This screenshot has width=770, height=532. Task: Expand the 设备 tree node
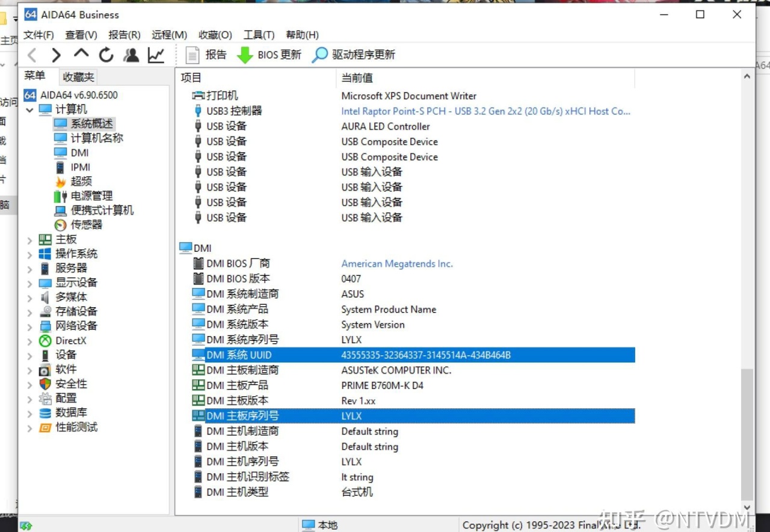(x=29, y=355)
